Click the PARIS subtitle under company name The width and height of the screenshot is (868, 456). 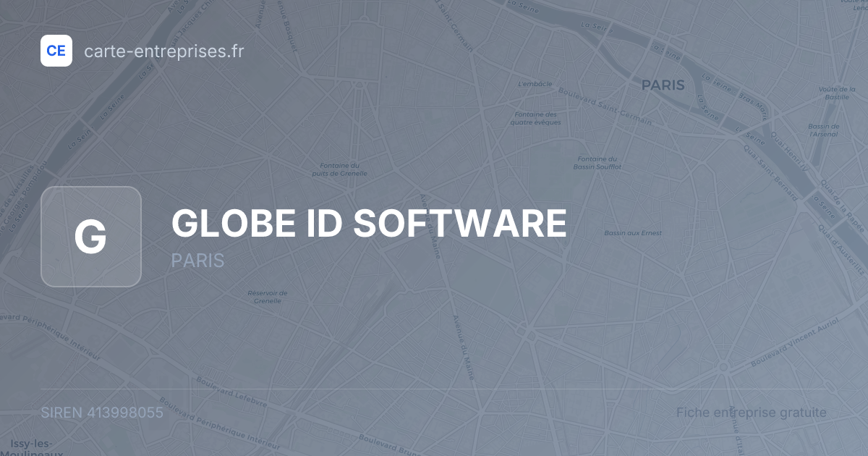coord(197,261)
